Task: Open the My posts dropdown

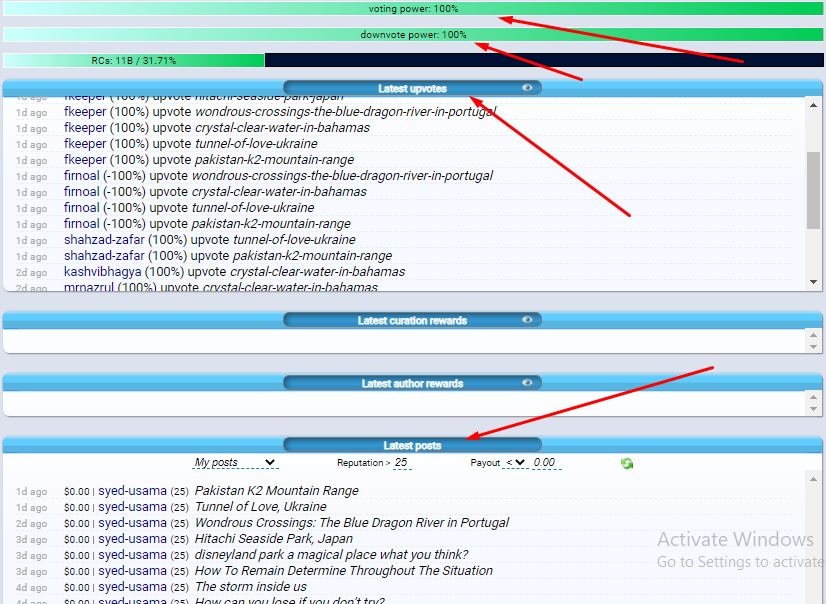Action: (235, 462)
